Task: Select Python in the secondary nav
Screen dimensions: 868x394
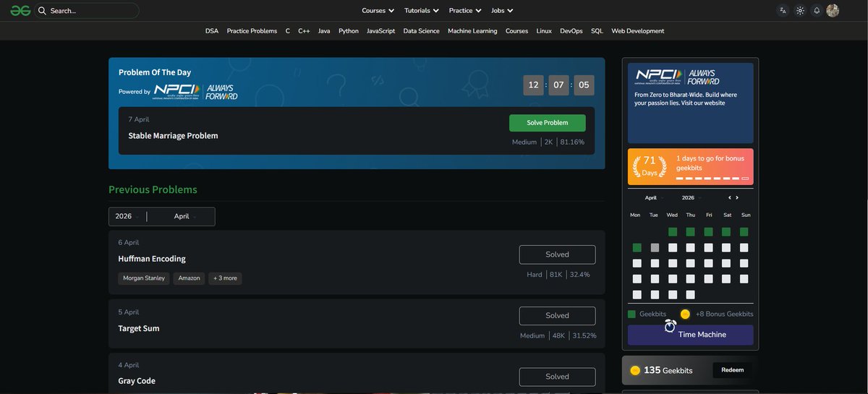Action: pyautogui.click(x=349, y=31)
